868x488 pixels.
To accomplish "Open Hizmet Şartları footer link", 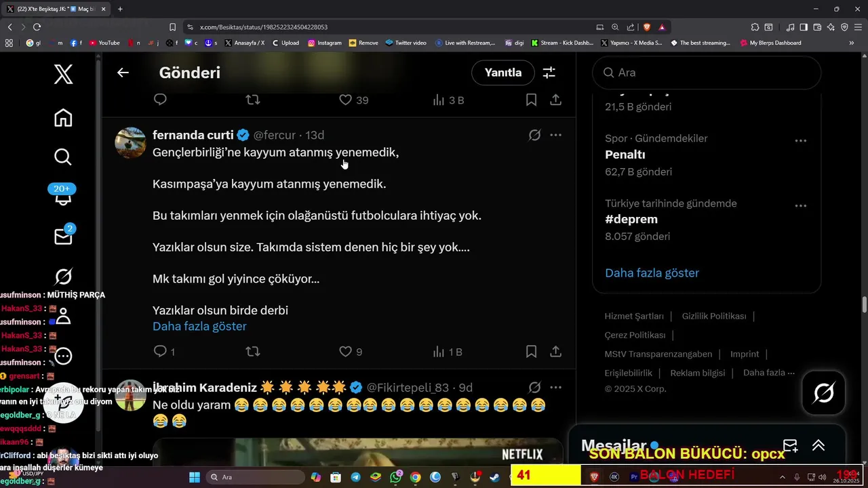I will (634, 317).
